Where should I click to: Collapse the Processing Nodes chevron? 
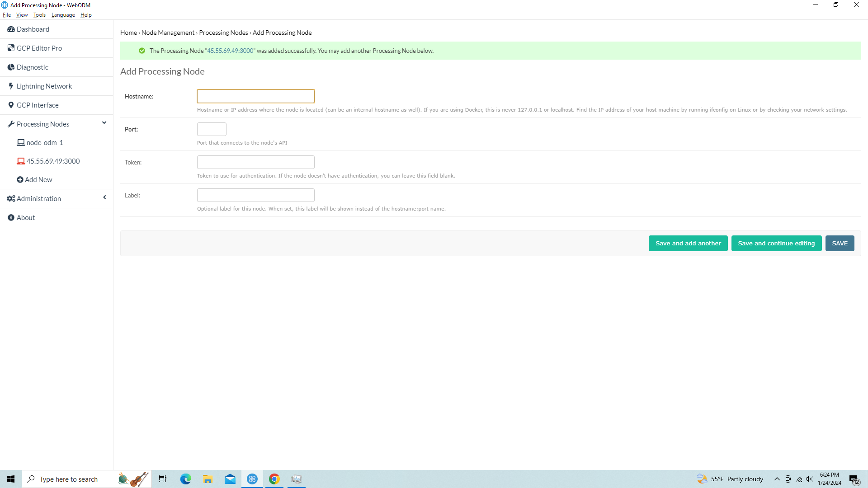(x=104, y=123)
